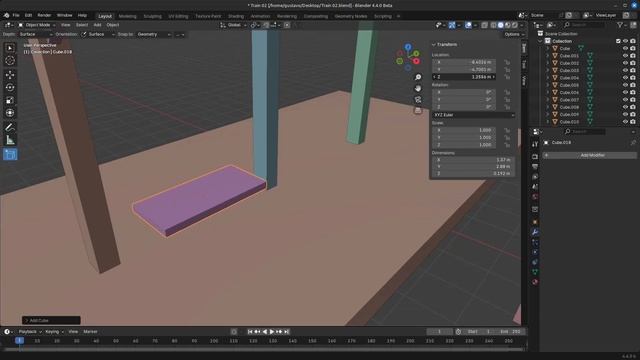
Task: Open the Render menu
Action: (44, 16)
